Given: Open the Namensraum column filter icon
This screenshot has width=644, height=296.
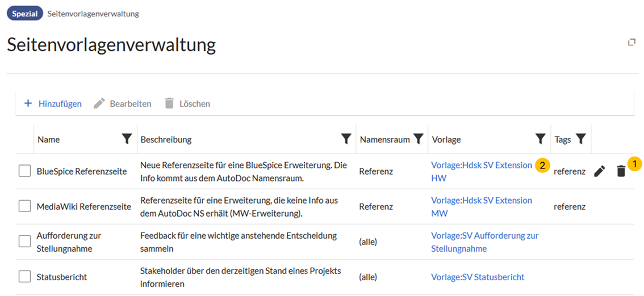Looking at the screenshot, I should 419,139.
